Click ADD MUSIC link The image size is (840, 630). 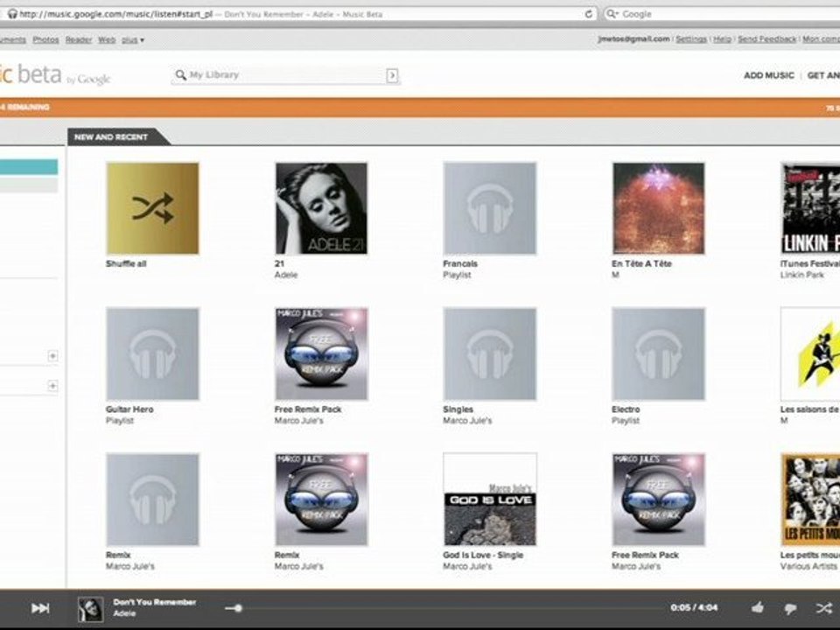(769, 75)
